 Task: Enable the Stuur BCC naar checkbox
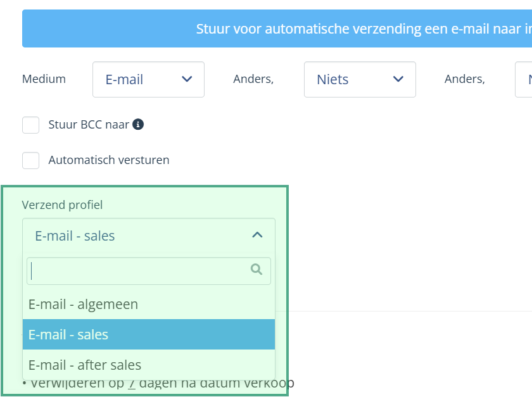pyautogui.click(x=31, y=125)
